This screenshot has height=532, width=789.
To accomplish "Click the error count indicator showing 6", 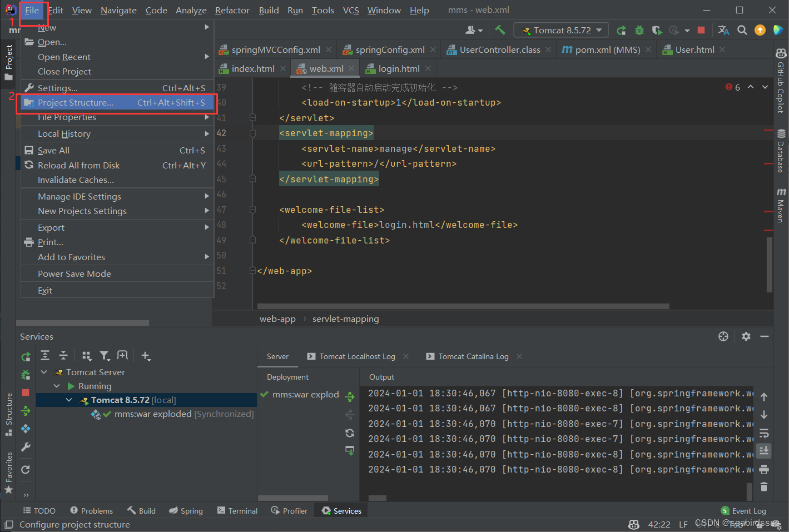I will [x=733, y=87].
